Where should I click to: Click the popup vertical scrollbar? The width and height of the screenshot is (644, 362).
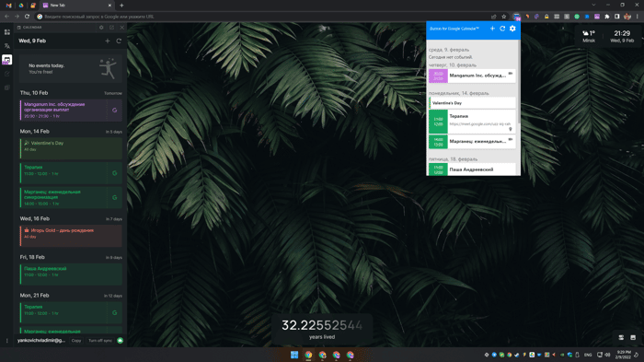519,82
